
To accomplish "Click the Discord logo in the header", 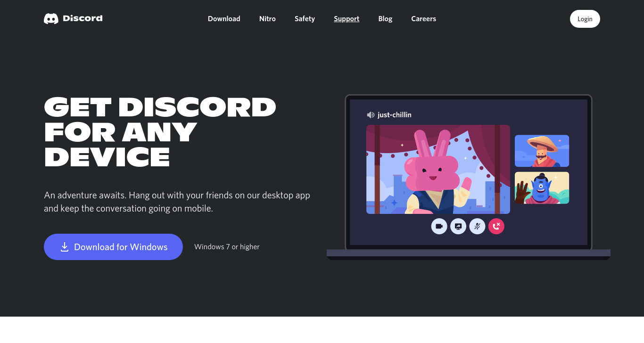I will [73, 18].
